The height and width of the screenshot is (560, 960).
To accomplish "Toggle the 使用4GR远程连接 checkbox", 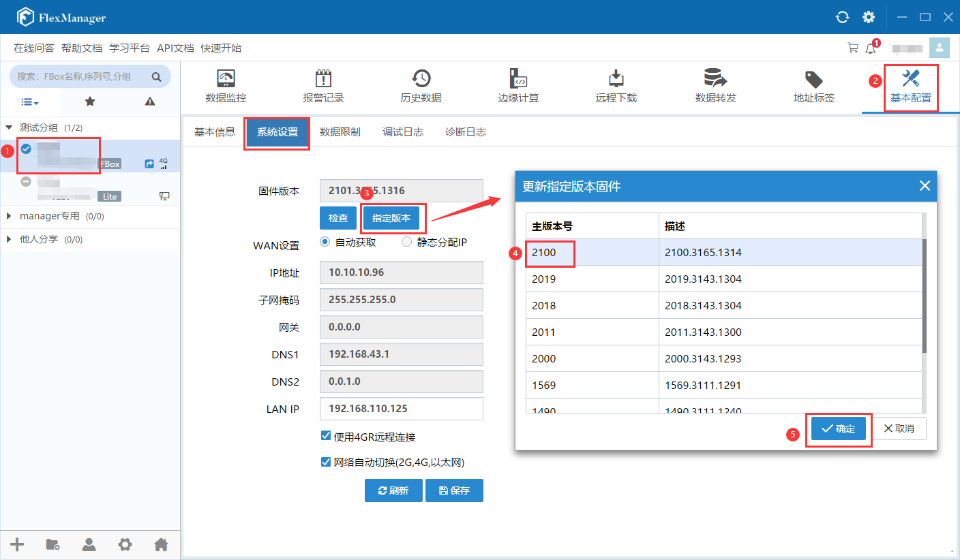I will click(326, 436).
